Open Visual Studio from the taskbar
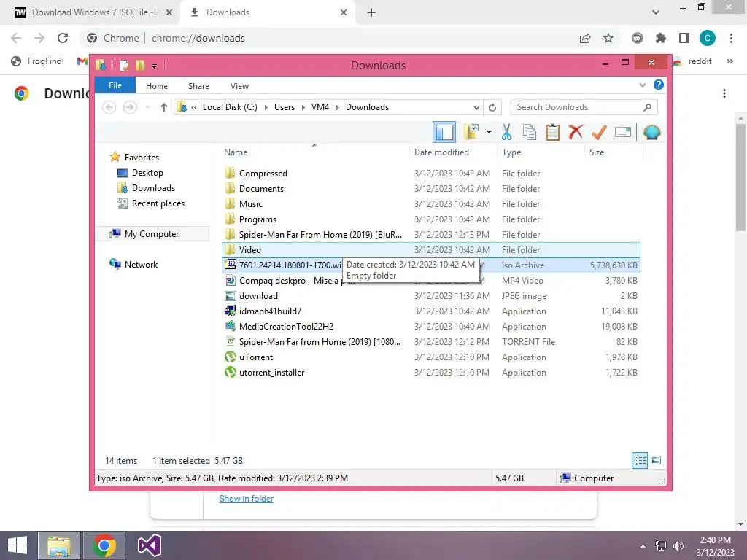This screenshot has height=560, width=747. click(149, 545)
